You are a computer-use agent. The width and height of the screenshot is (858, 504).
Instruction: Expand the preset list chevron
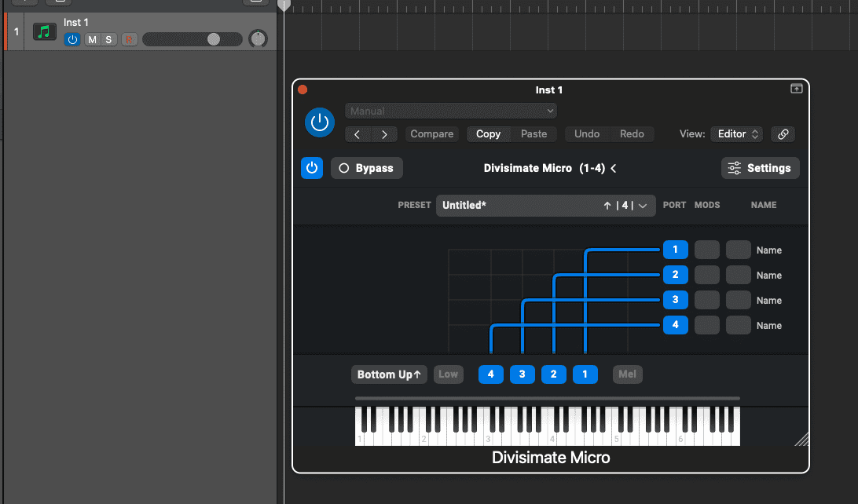(643, 206)
